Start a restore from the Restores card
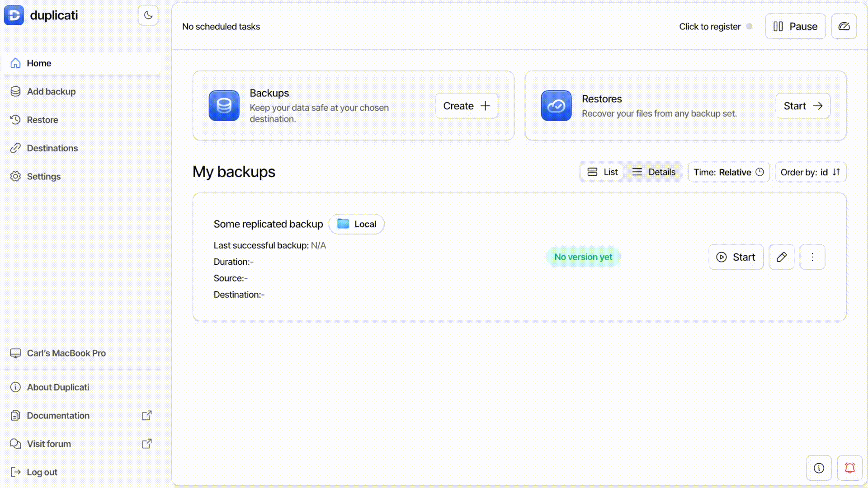This screenshot has width=868, height=488. click(x=803, y=106)
